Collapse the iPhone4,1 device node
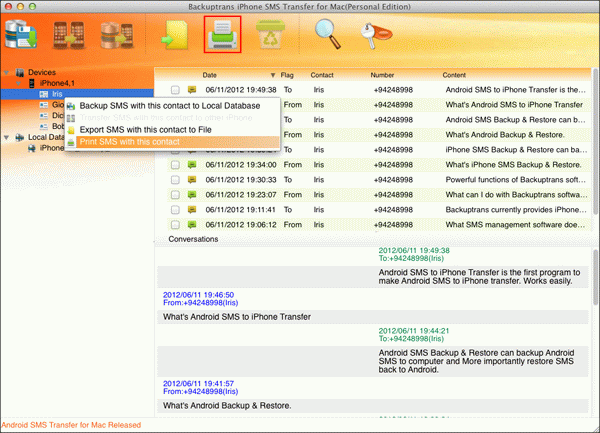The height and width of the screenshot is (433, 600). coord(18,83)
